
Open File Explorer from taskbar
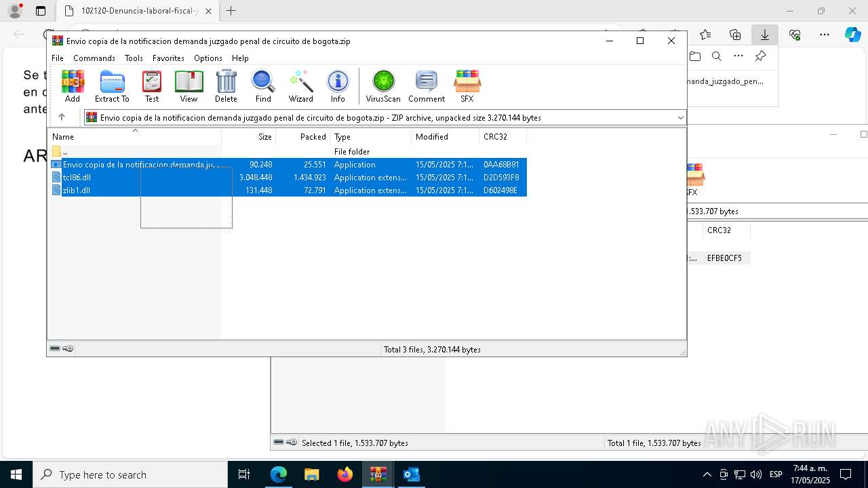click(311, 474)
